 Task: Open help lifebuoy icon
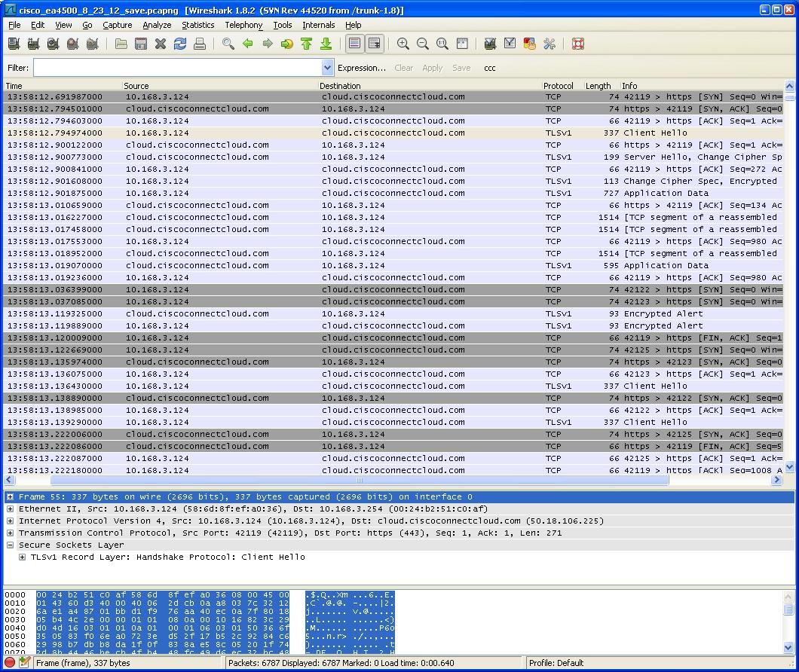578,44
